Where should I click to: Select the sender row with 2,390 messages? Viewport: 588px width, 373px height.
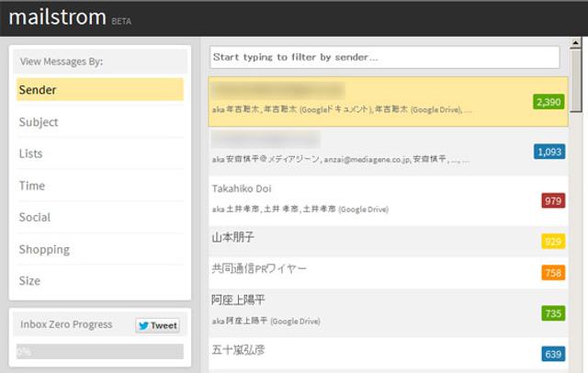[x=388, y=102]
